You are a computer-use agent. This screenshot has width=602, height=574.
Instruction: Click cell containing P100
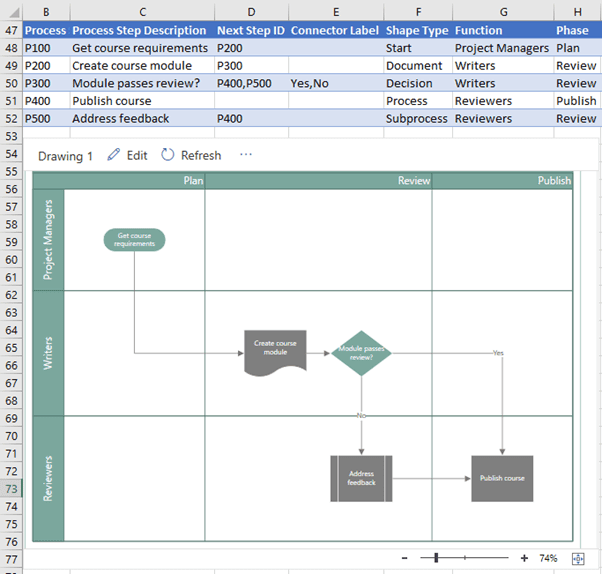point(46,48)
